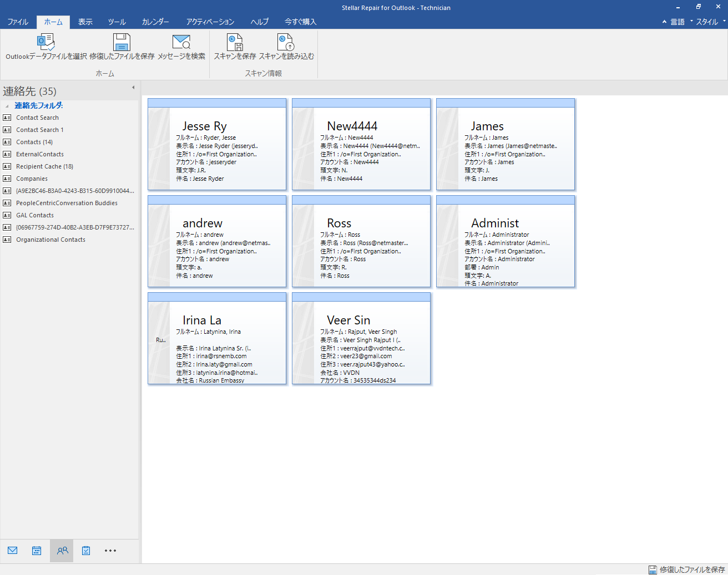Click 会社名 : Russian Embassy text
Screen dimensions: 728x575
(x=210, y=380)
